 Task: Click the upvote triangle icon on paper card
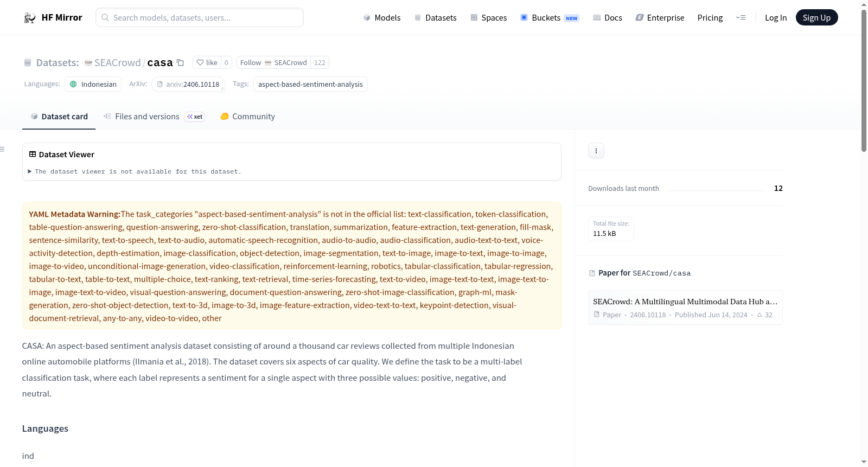[x=759, y=315]
